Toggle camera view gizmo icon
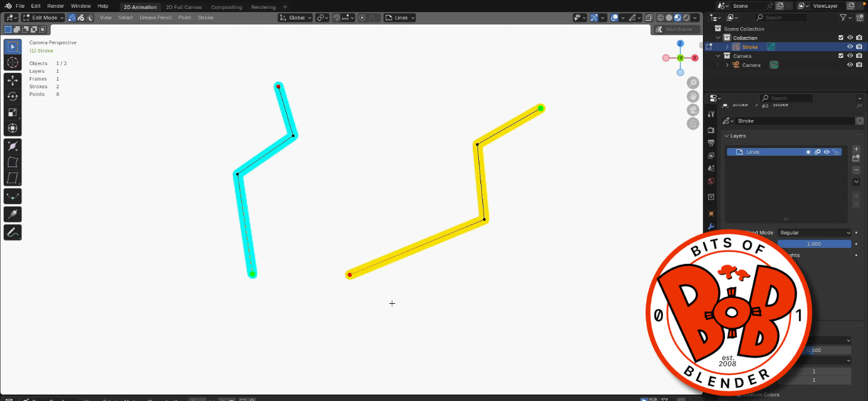Image resolution: width=868 pixels, height=401 pixels. [x=693, y=110]
